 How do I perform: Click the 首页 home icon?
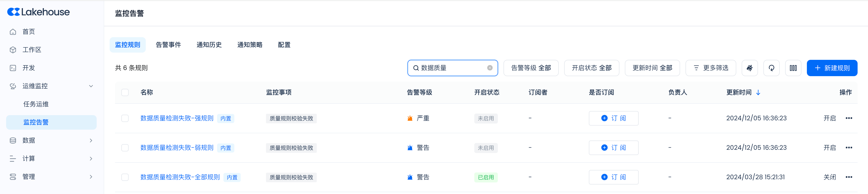(x=13, y=32)
